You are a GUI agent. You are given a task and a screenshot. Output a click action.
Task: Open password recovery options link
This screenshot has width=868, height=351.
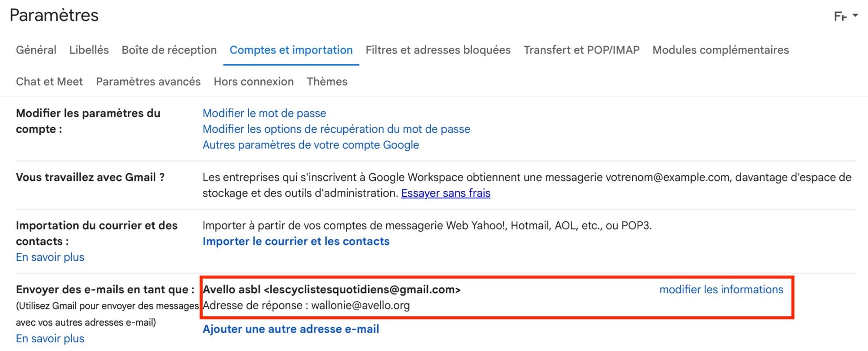(336, 129)
